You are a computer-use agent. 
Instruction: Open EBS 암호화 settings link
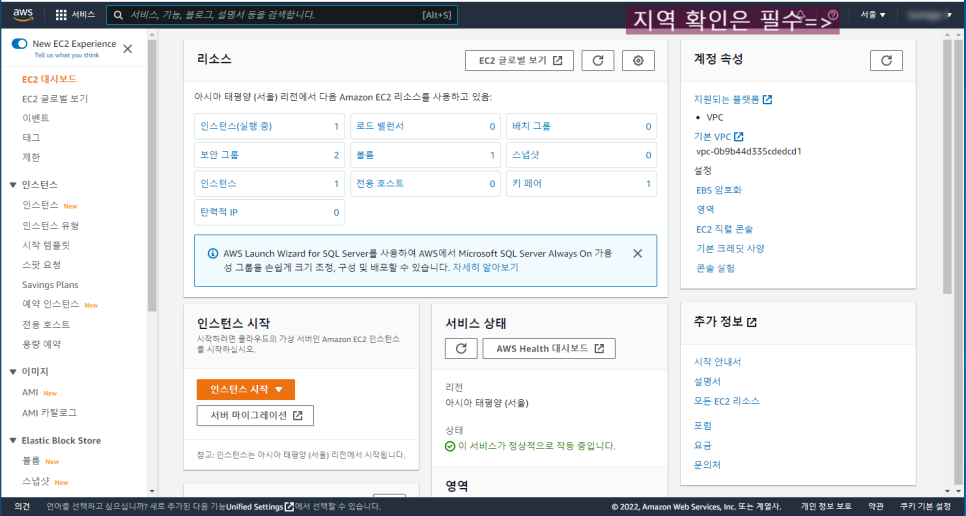click(719, 190)
